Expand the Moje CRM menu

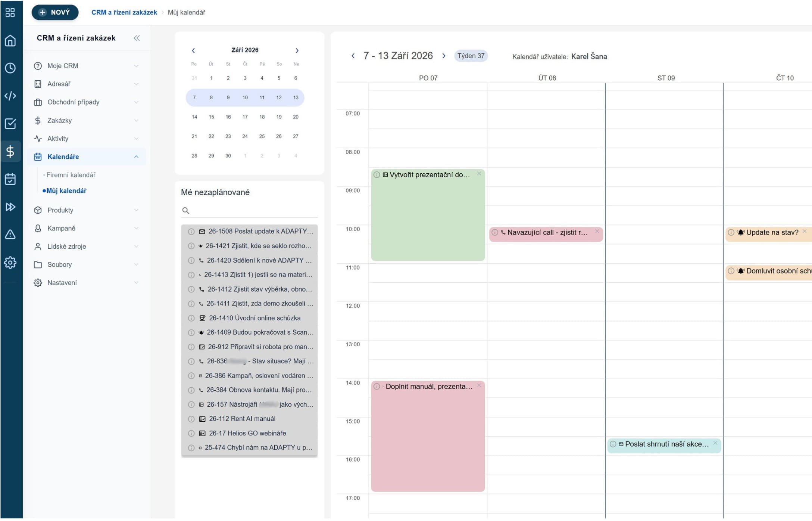point(86,66)
